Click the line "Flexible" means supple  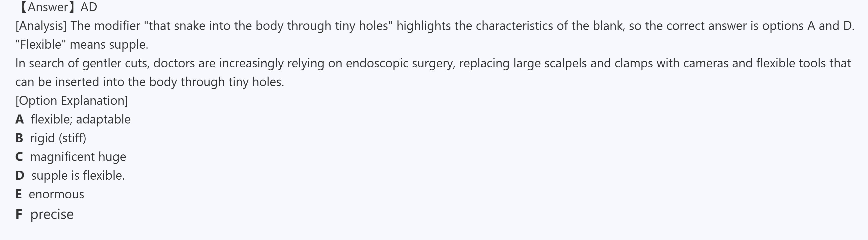coord(82,44)
